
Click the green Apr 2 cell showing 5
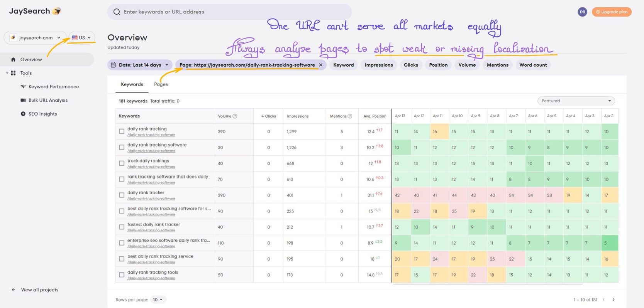609,243
